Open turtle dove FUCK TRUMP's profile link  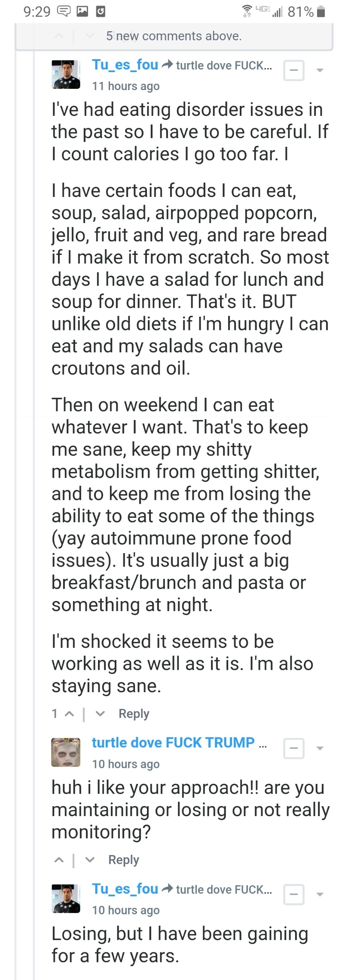[x=173, y=742]
